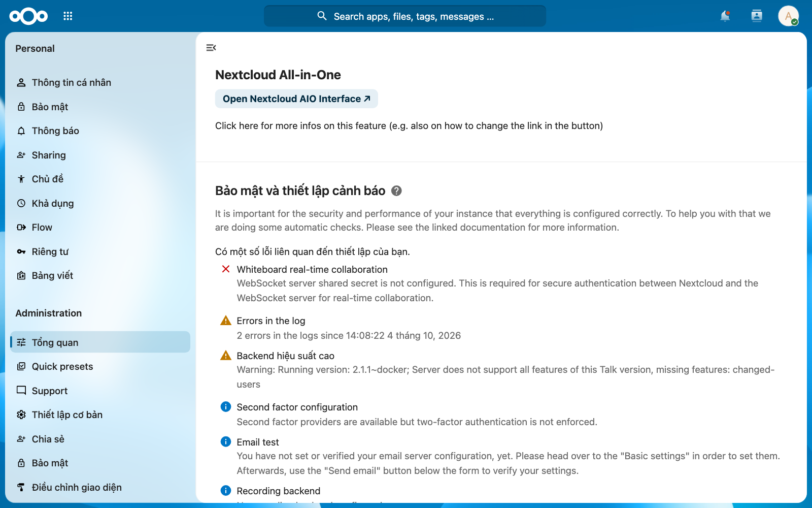Click the info icon for Second factor configuration

[226, 407]
